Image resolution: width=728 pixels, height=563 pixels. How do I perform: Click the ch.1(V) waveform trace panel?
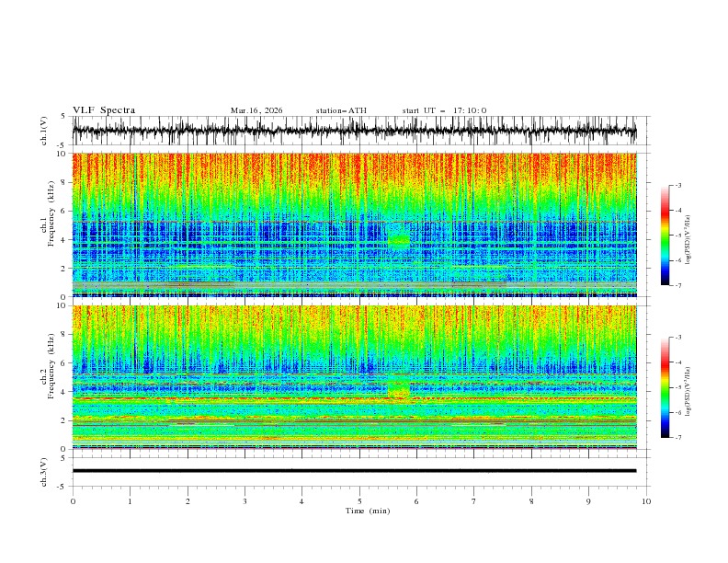pos(354,131)
